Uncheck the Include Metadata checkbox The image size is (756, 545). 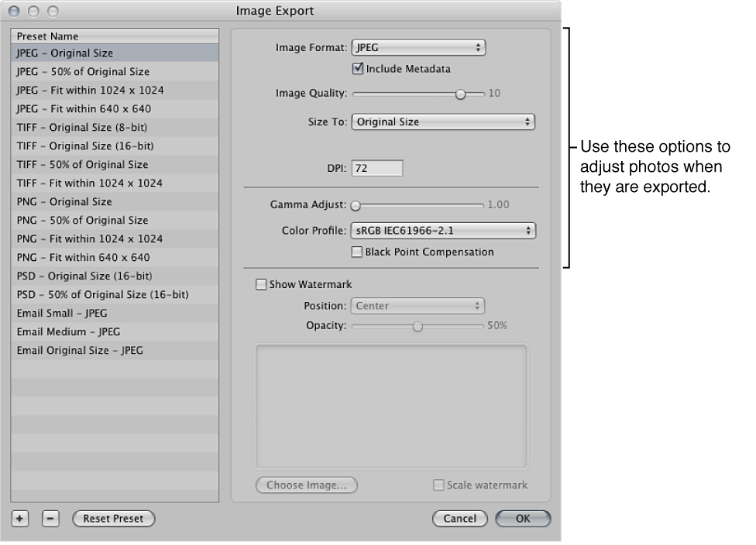click(357, 68)
